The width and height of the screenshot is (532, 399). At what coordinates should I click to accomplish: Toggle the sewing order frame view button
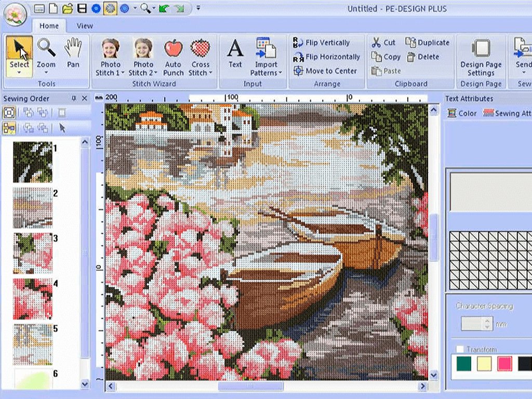pos(9,113)
